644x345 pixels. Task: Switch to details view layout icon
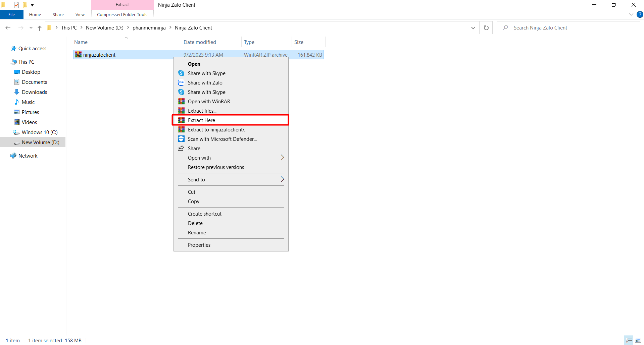[x=629, y=340]
